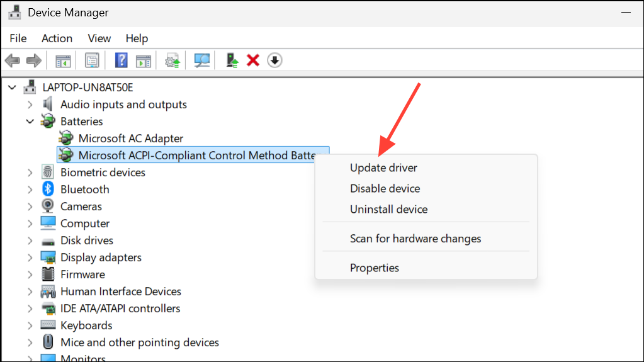Open the View menu
This screenshot has width=644, height=362.
(x=99, y=38)
